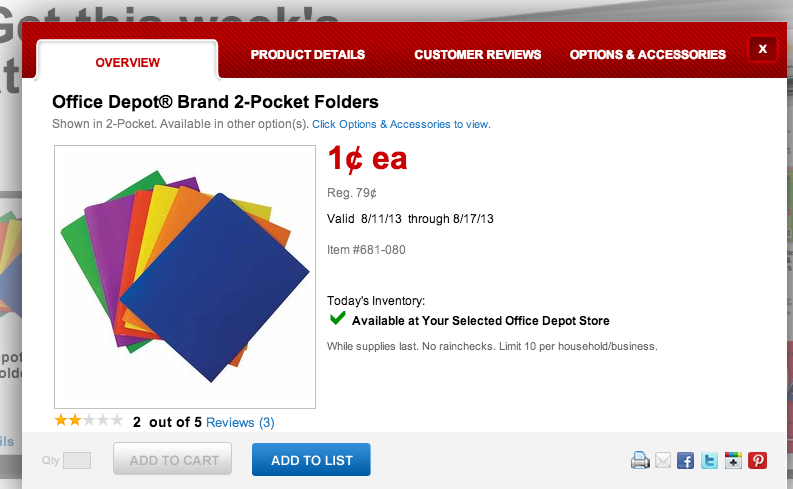Click the green availability checkmark icon
Viewport: 793px width, 489px height.
pos(338,320)
